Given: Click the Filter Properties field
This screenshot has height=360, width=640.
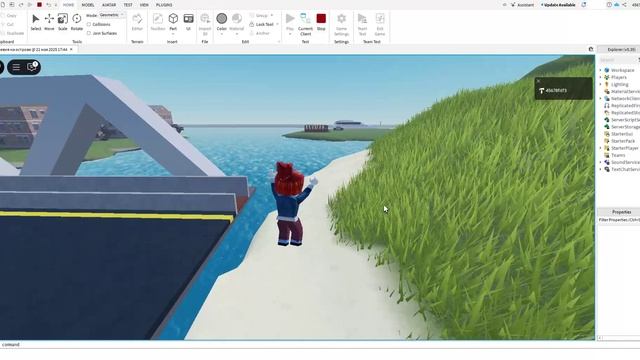Looking at the screenshot, I should [619, 220].
